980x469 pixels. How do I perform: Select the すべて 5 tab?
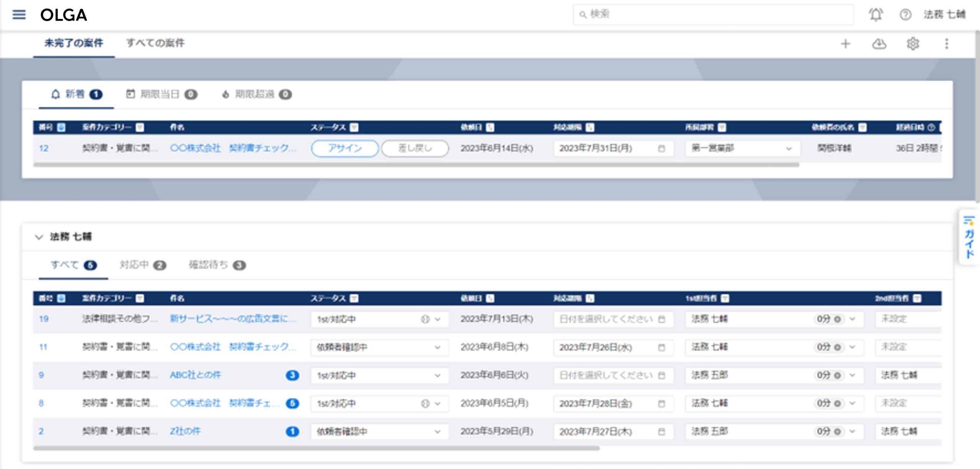73,265
